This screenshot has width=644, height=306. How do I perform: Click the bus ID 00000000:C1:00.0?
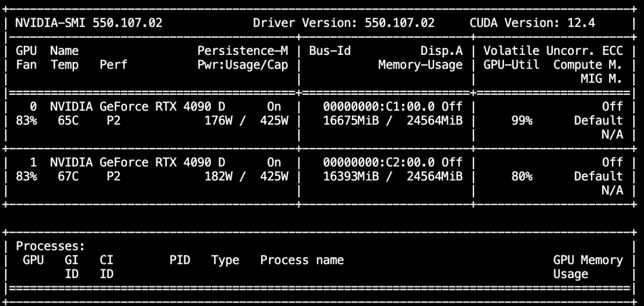(x=379, y=107)
